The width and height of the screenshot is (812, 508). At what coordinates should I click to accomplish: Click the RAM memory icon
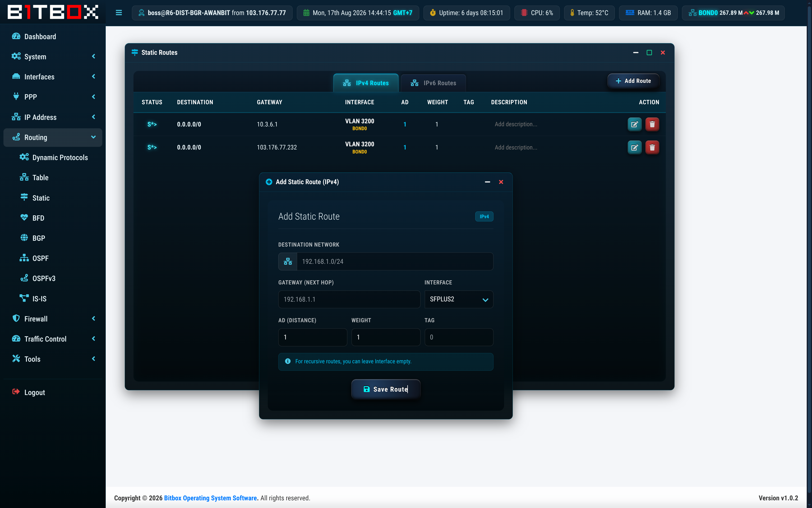pyautogui.click(x=630, y=13)
